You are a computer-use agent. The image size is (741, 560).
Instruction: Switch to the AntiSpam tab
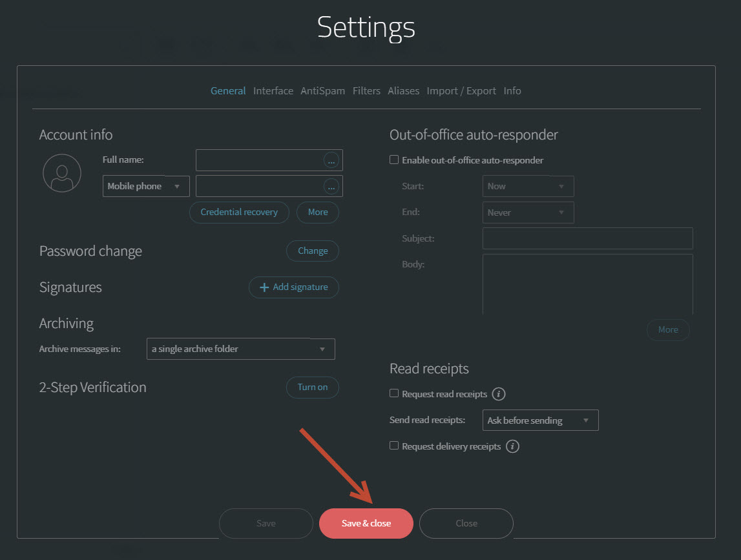[x=322, y=91]
